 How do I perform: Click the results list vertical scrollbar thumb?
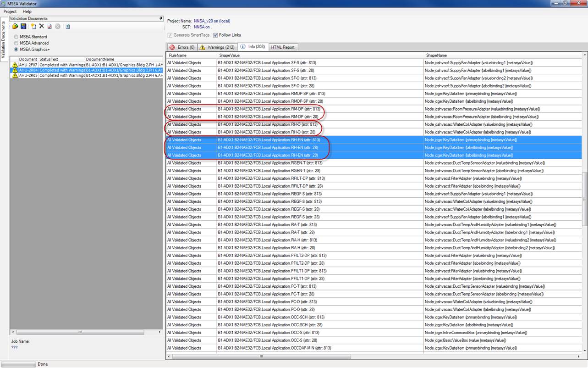click(584, 199)
